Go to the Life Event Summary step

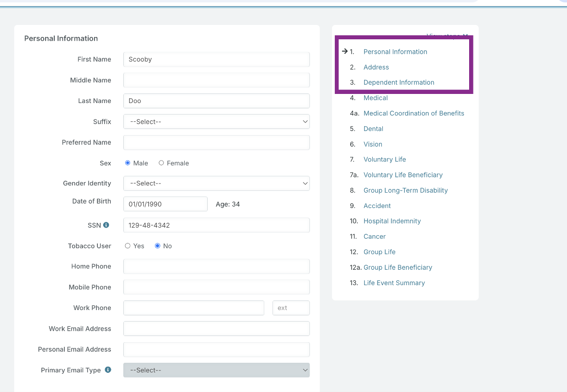[394, 283]
